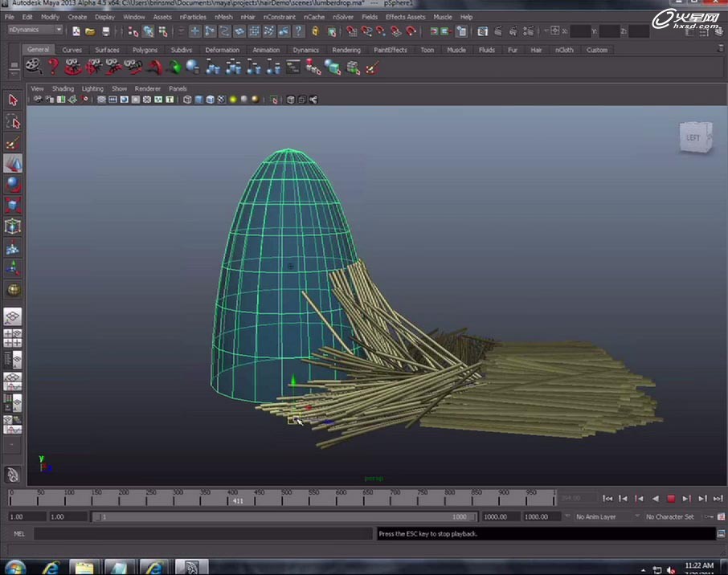The height and width of the screenshot is (575, 728).
Task: Open the nParticles menu
Action: 192,17
